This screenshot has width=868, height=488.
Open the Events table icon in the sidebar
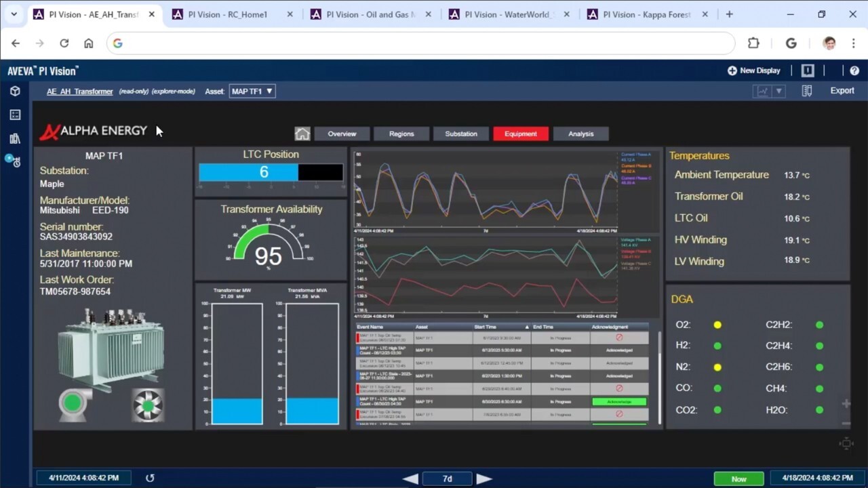(15, 115)
